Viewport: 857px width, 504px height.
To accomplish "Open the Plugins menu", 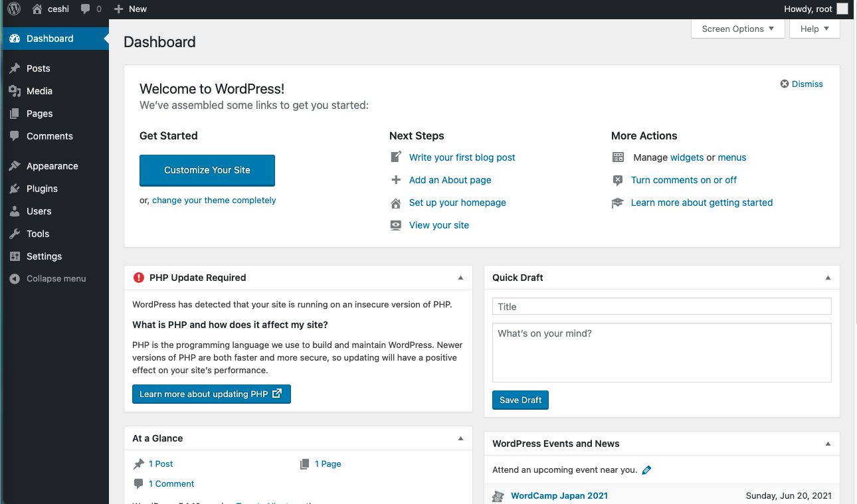I will click(54, 189).
